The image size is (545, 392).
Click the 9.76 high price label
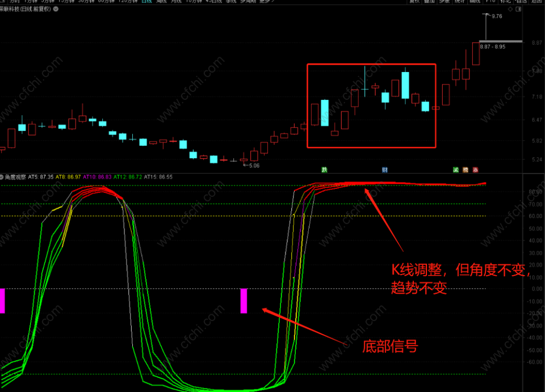coord(497,16)
